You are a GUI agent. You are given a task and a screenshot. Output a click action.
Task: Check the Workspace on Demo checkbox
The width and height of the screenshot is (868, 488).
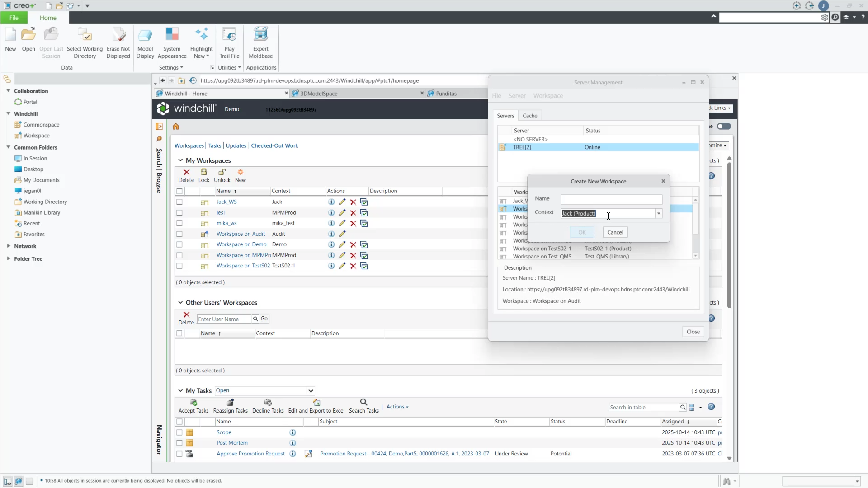tap(179, 244)
